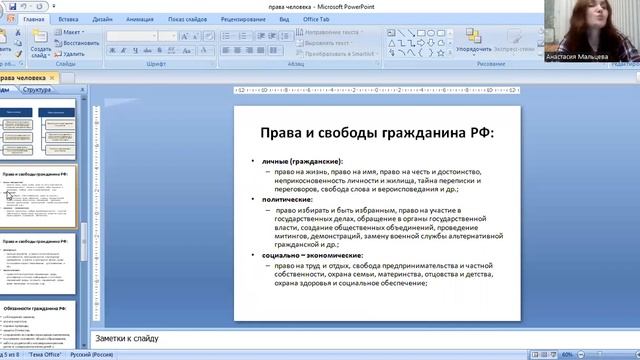Open line spacing icon
The height and width of the screenshot is (360, 640).
point(285,36)
